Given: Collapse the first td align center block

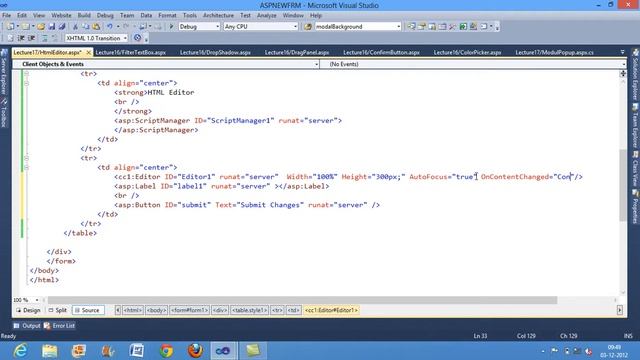Looking at the screenshot, I should [x=26, y=83].
